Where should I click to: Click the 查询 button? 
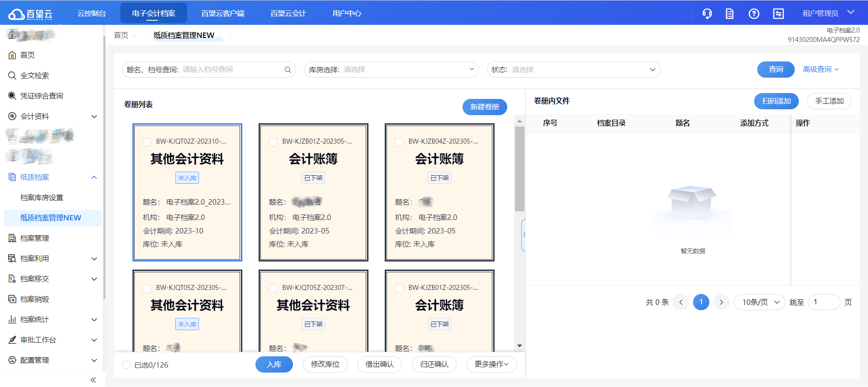[776, 69]
